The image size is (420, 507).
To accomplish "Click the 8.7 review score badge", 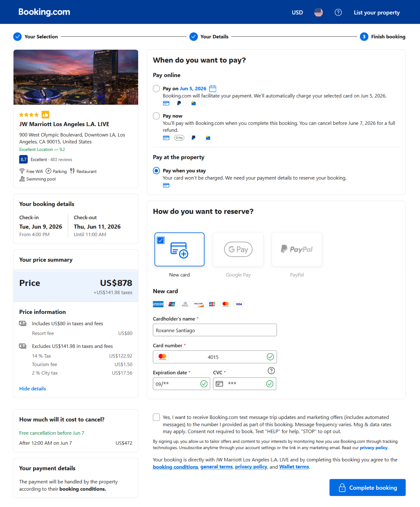I will 23,159.
